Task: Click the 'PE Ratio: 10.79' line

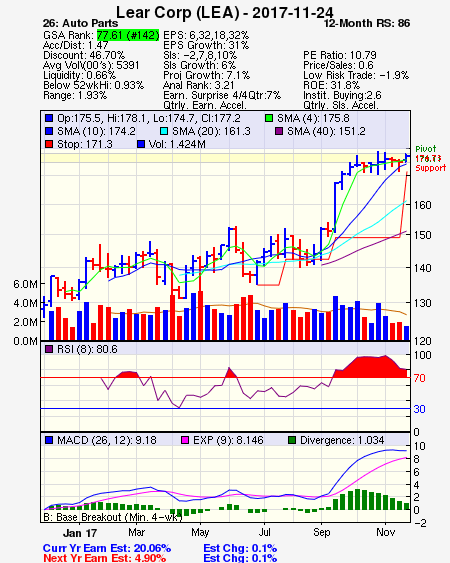Action: [340, 55]
